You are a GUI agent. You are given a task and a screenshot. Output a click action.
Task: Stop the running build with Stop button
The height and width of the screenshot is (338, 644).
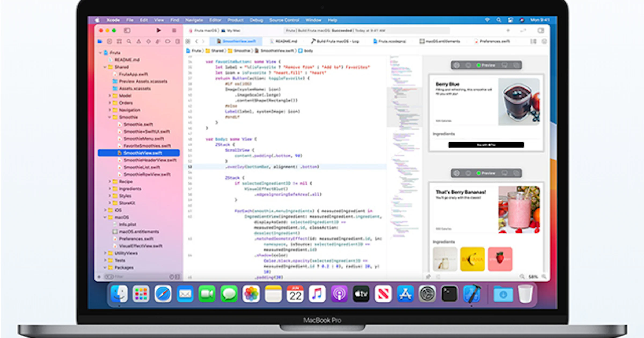pos(174,31)
